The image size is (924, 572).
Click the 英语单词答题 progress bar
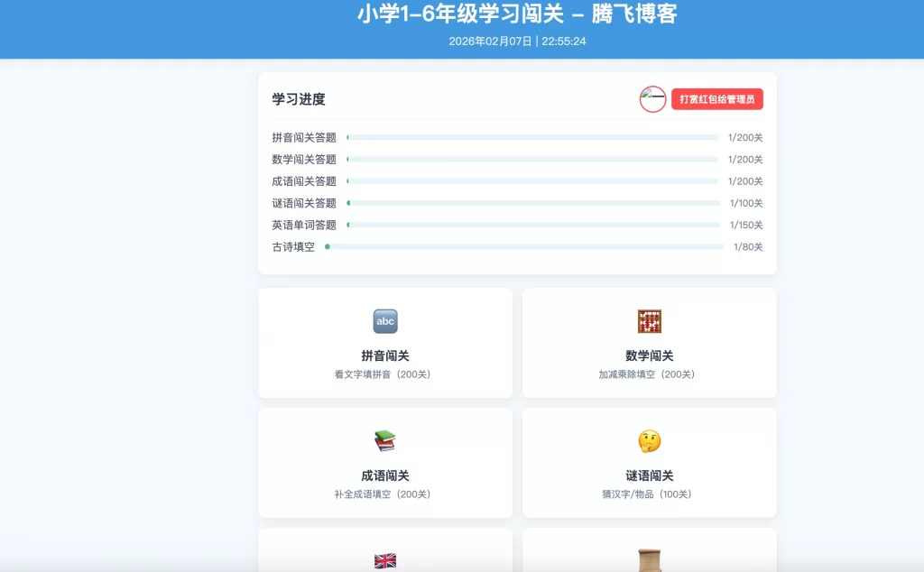533,225
